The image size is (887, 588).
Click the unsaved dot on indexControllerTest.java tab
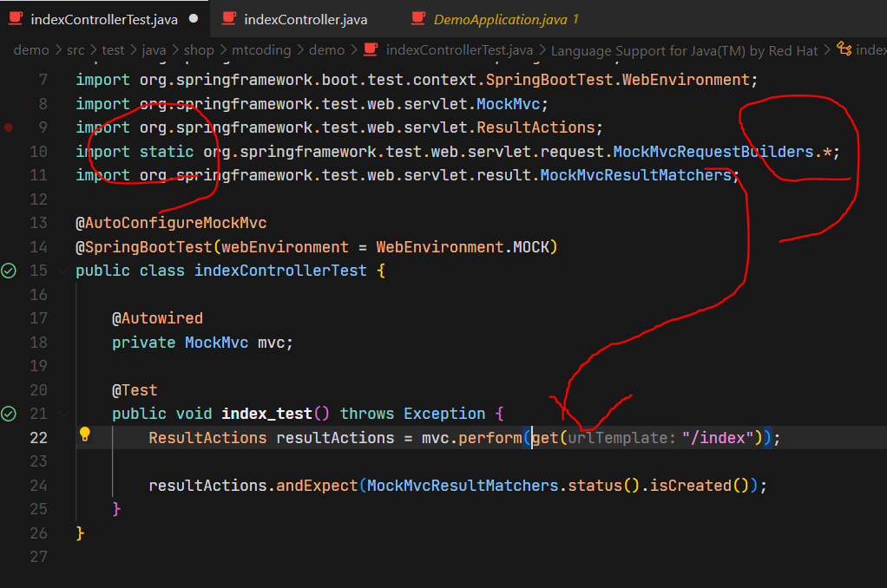pyautogui.click(x=194, y=19)
